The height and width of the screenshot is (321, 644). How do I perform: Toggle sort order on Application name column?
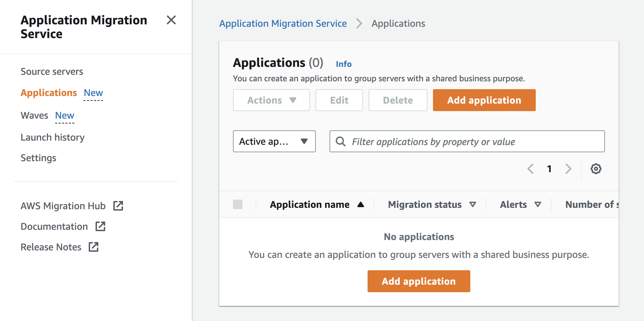pyautogui.click(x=361, y=204)
